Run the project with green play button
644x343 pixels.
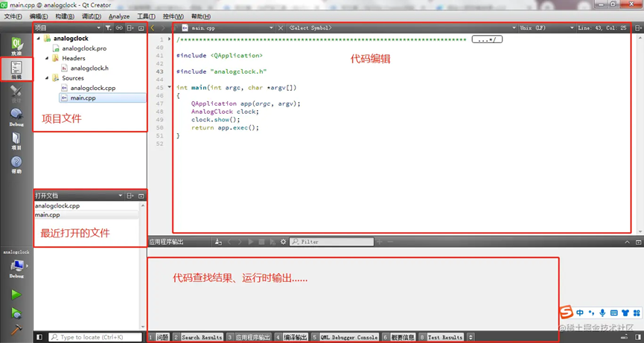16,294
